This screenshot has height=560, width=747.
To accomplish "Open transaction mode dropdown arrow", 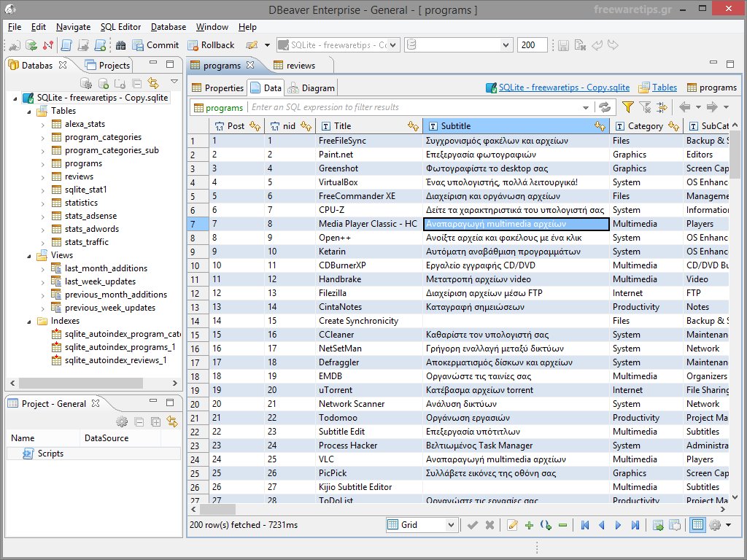I will tap(267, 45).
